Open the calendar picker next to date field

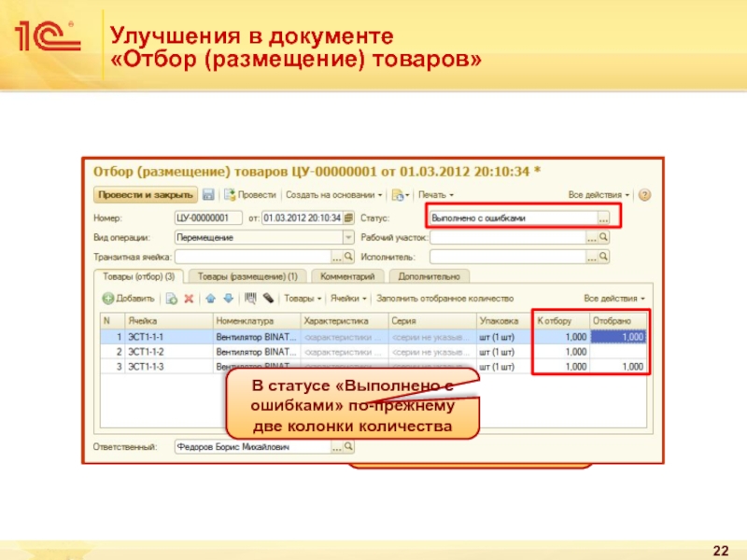[348, 218]
